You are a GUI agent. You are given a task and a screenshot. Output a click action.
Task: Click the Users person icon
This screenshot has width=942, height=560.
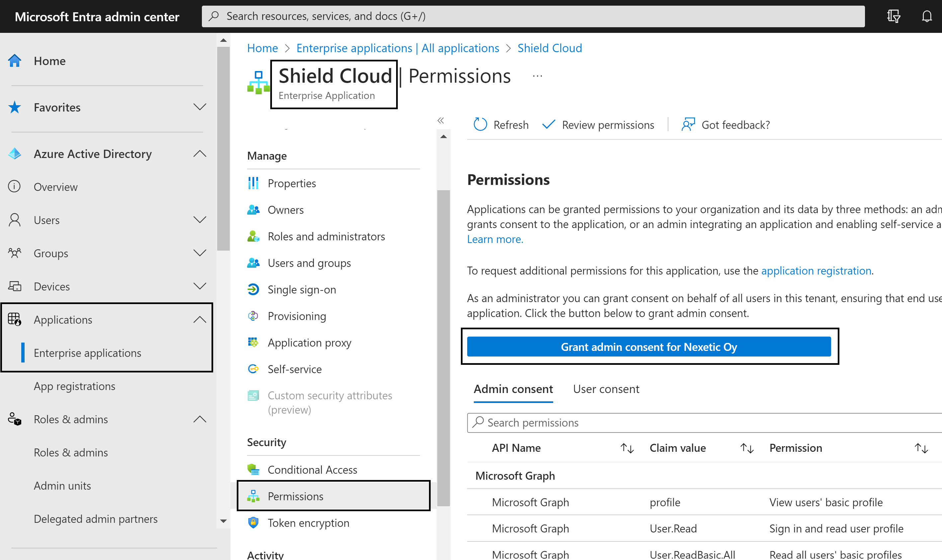click(15, 220)
